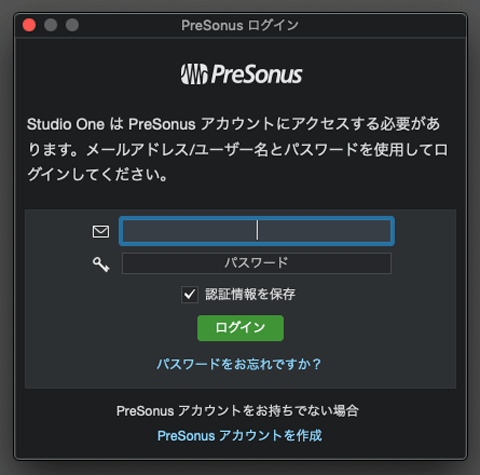Image resolution: width=480 pixels, height=475 pixels.
Task: Click the key icon beside the password field
Action: 101,264
